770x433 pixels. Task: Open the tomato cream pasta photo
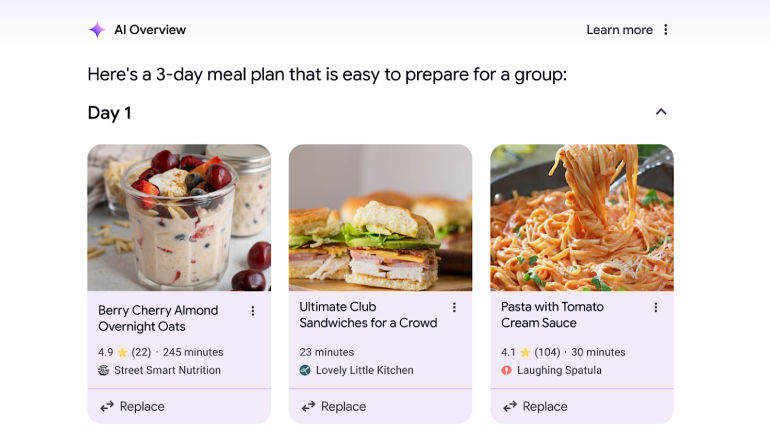tap(582, 217)
